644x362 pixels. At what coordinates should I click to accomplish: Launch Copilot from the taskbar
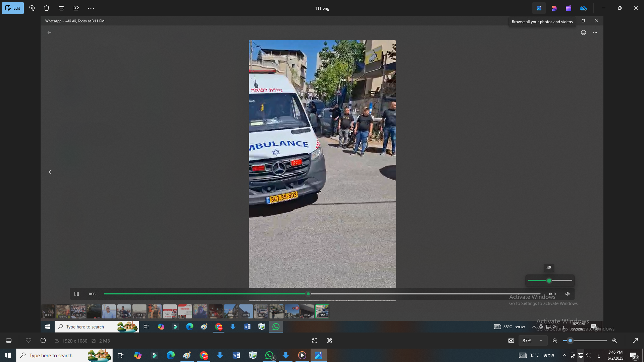pyautogui.click(x=138, y=355)
